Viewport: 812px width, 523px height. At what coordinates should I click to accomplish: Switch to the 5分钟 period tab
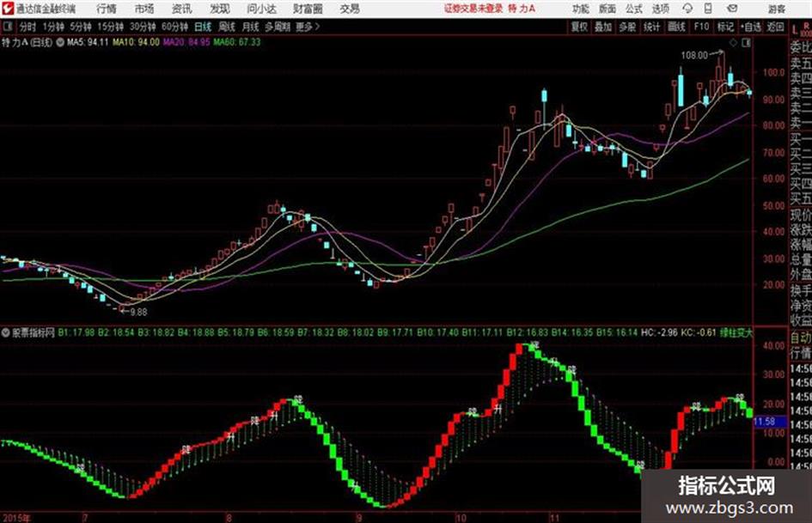pyautogui.click(x=81, y=27)
